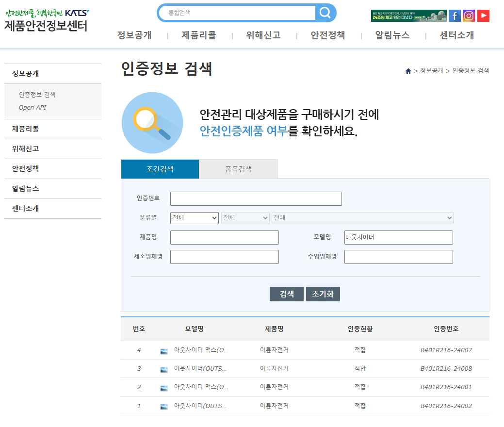The width and height of the screenshot is (504, 427).
Task: Open image icon for row B401R216-24007
Action: point(164,351)
